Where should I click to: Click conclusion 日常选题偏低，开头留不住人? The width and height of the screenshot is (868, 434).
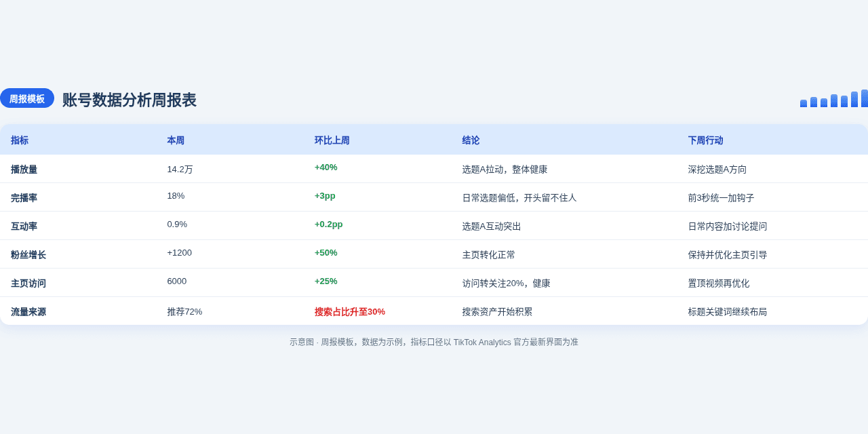tap(519, 198)
